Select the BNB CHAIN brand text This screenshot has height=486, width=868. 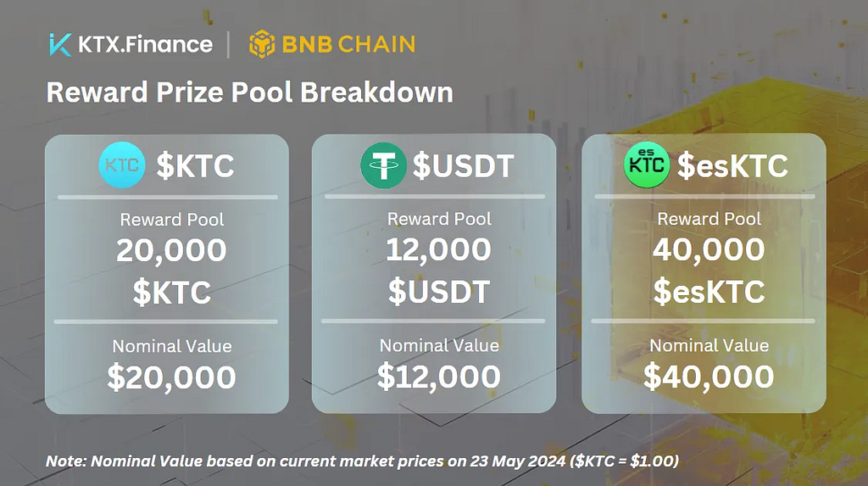click(x=348, y=44)
